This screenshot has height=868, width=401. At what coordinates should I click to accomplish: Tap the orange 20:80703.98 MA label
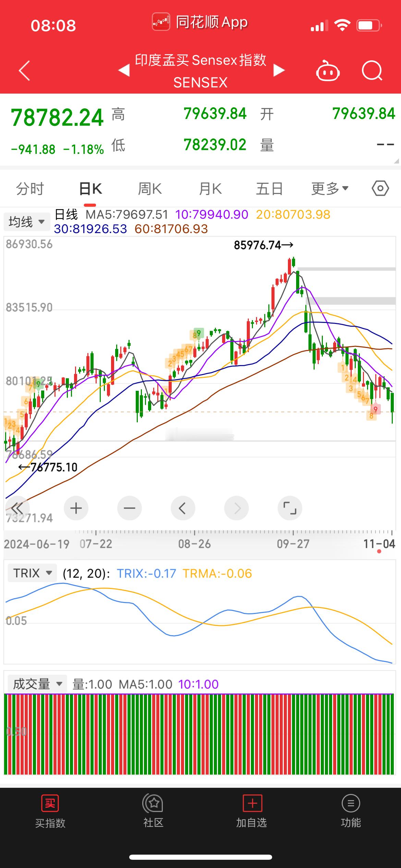pos(293,215)
